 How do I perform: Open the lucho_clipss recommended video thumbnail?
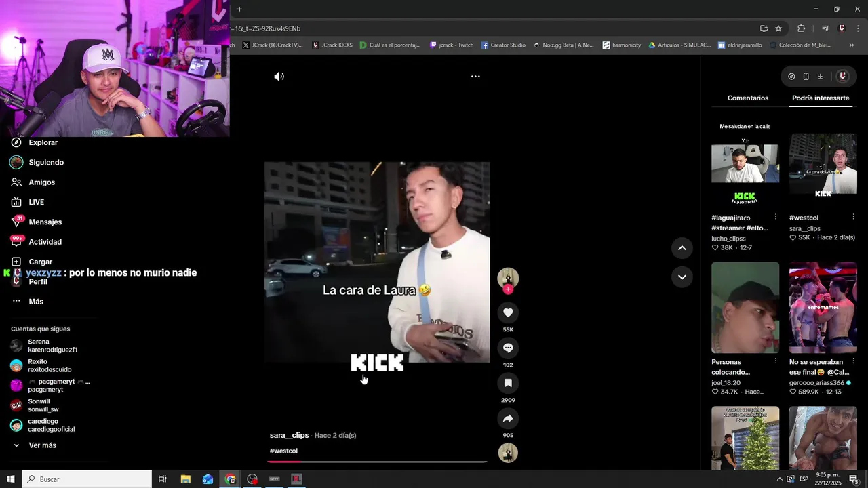[745, 163]
